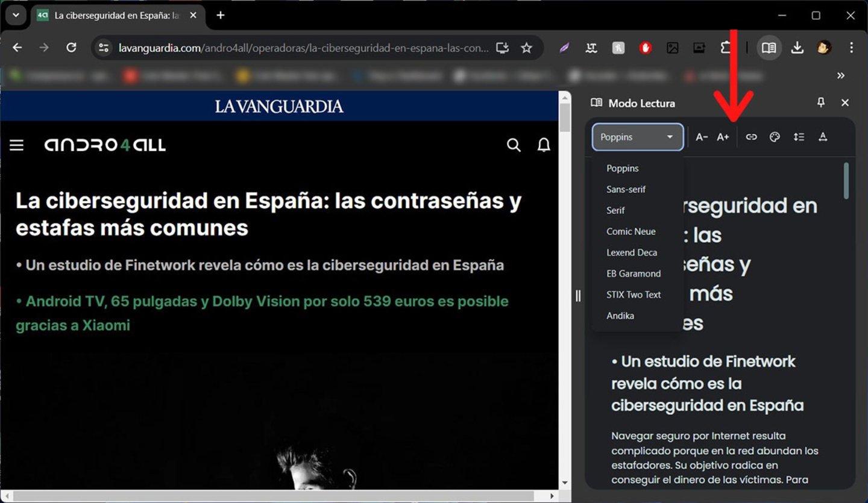
Task: Close the Modo Lectura side panel
Action: [845, 103]
